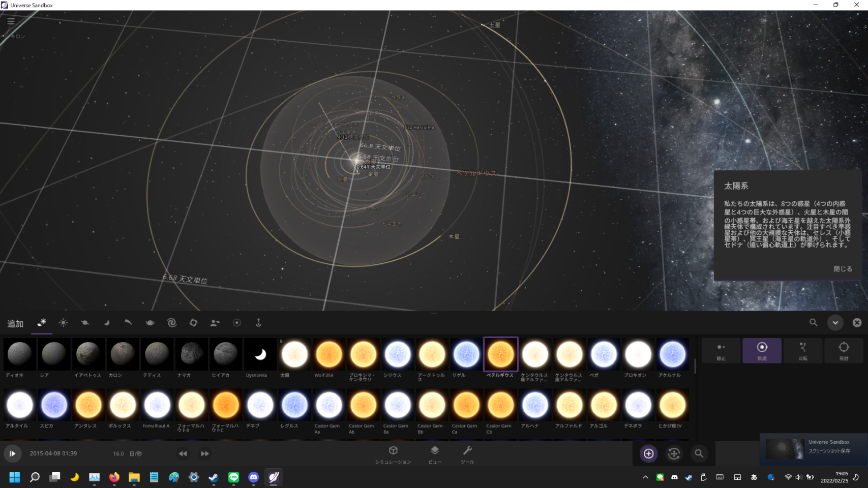Image resolution: width=868 pixels, height=488 pixels.
Task: Expand the simulation speed 16.0 日/秒 setting
Action: pos(127,453)
